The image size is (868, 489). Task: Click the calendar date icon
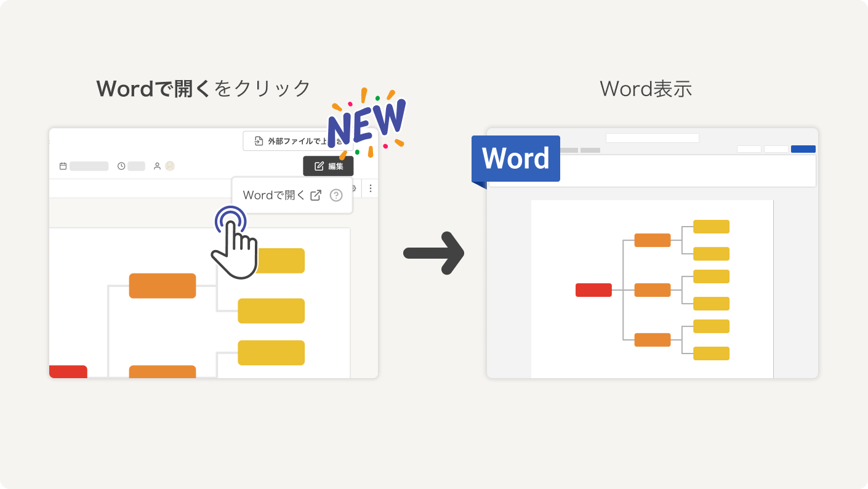click(63, 166)
